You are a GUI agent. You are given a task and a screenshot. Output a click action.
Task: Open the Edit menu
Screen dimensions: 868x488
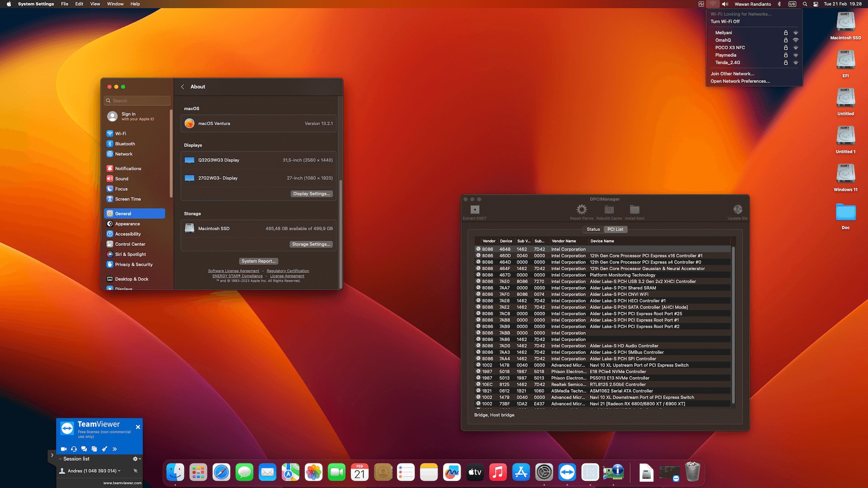tap(79, 4)
